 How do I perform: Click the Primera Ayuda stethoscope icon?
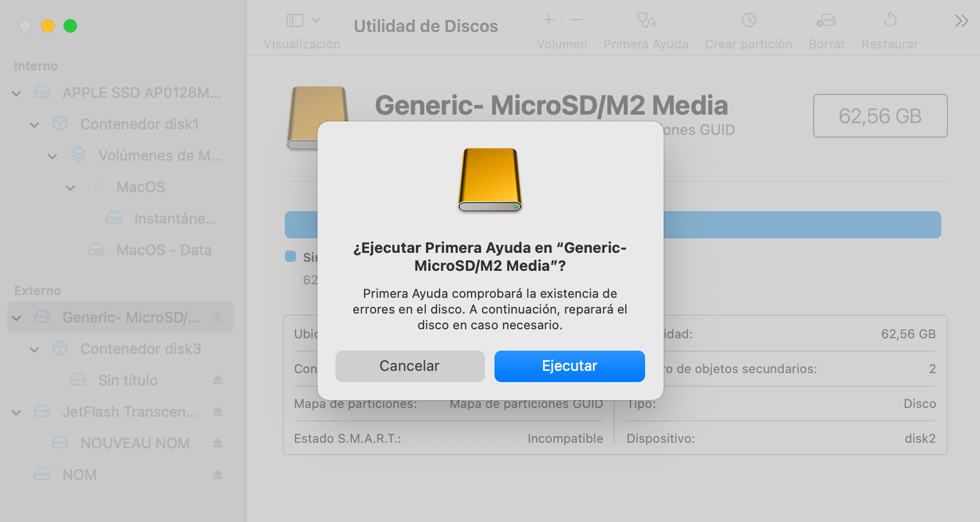646,20
